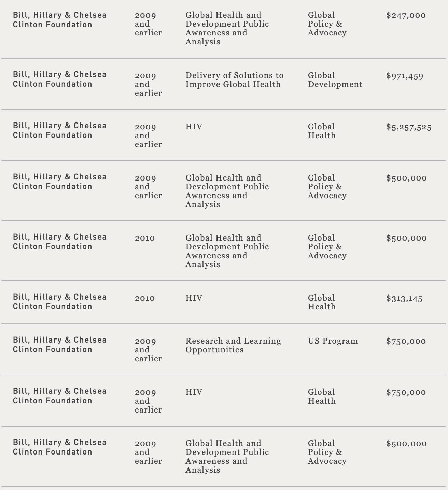Open the grantee link in the US Program row

(60, 345)
